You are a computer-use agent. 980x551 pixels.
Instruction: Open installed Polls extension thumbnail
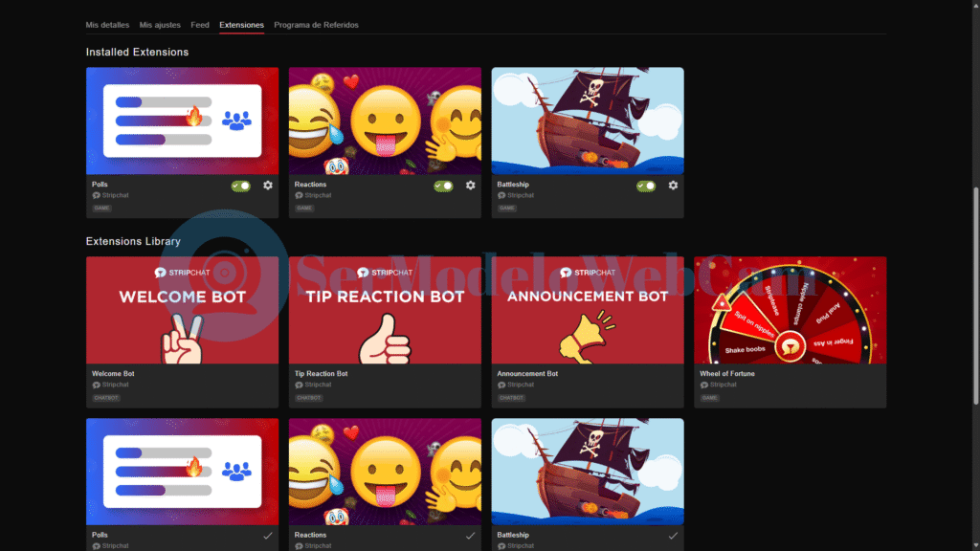(x=182, y=121)
